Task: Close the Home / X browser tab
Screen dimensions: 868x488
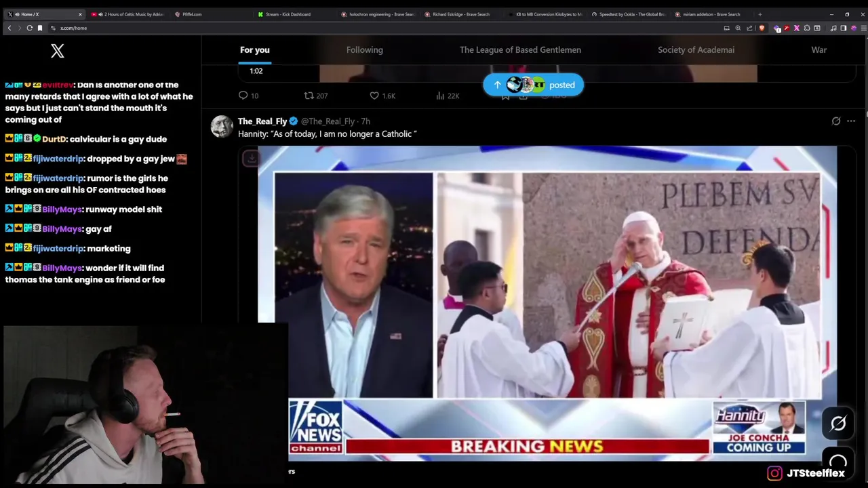Action: pyautogui.click(x=80, y=14)
